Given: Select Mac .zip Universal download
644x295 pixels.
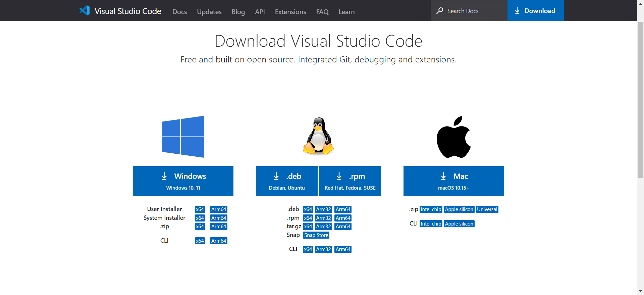Looking at the screenshot, I should [x=487, y=209].
